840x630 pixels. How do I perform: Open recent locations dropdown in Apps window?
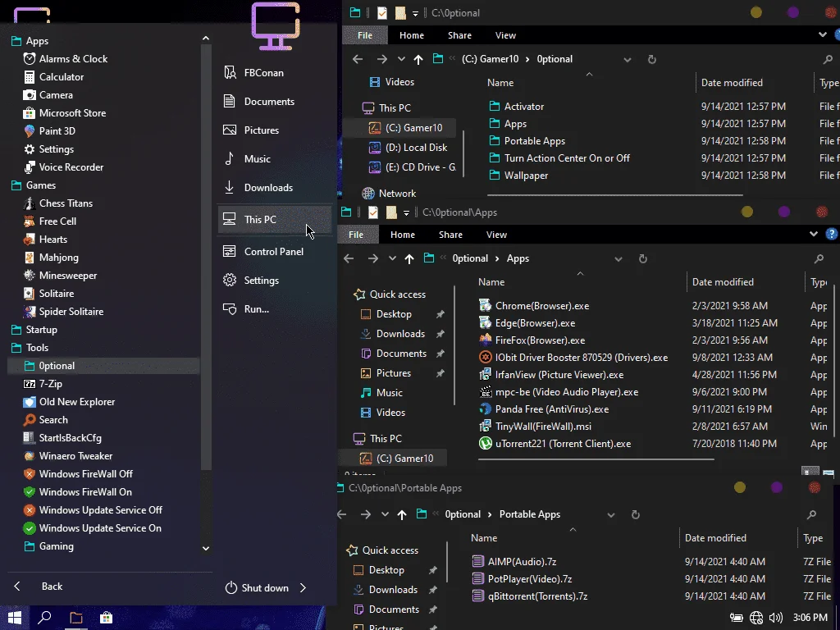coord(392,258)
